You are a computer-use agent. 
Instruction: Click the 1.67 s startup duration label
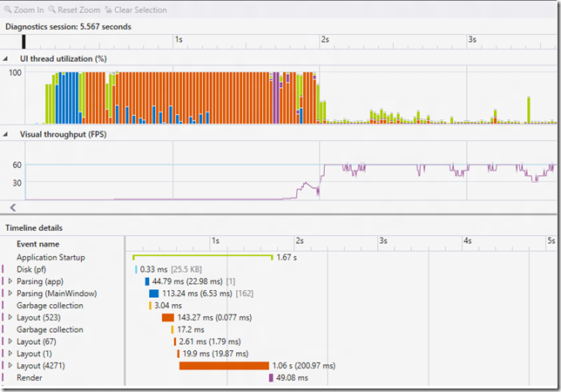pyautogui.click(x=287, y=257)
